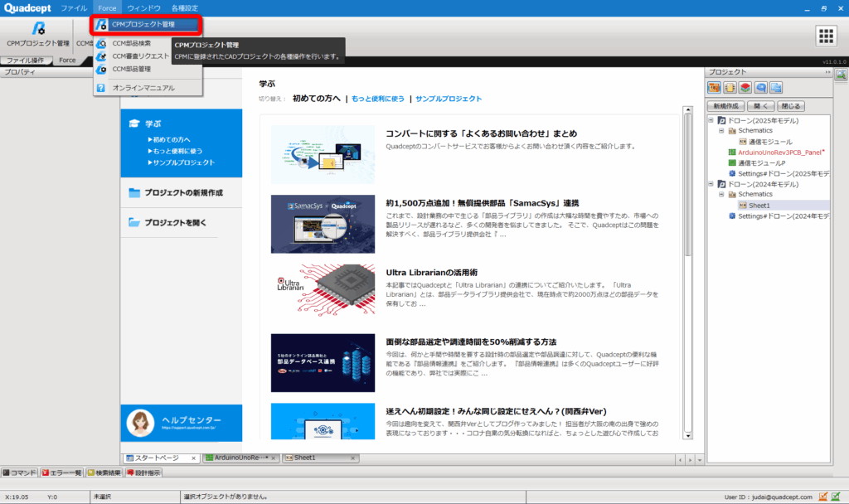Click the 開く button in プロジェクト panel
Viewport: 849px width, 504px height.
pos(761,106)
